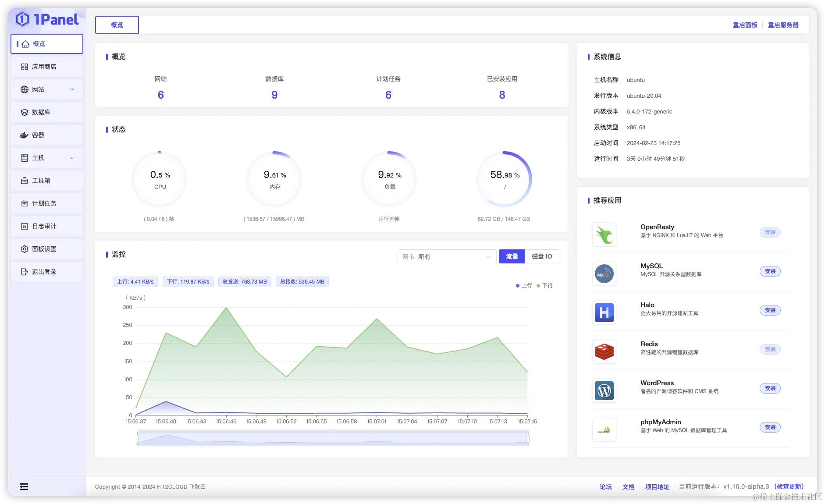Select the 概览 tab at top
This screenshot has height=504, width=825.
tap(117, 25)
